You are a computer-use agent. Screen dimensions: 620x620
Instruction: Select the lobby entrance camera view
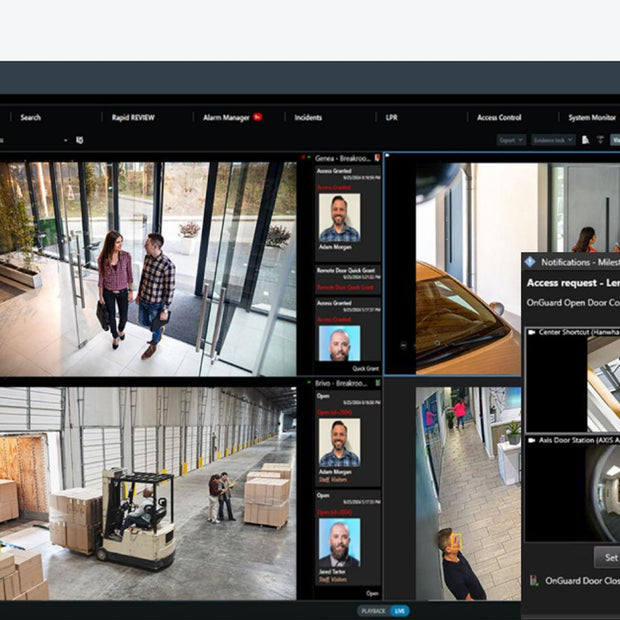148,268
